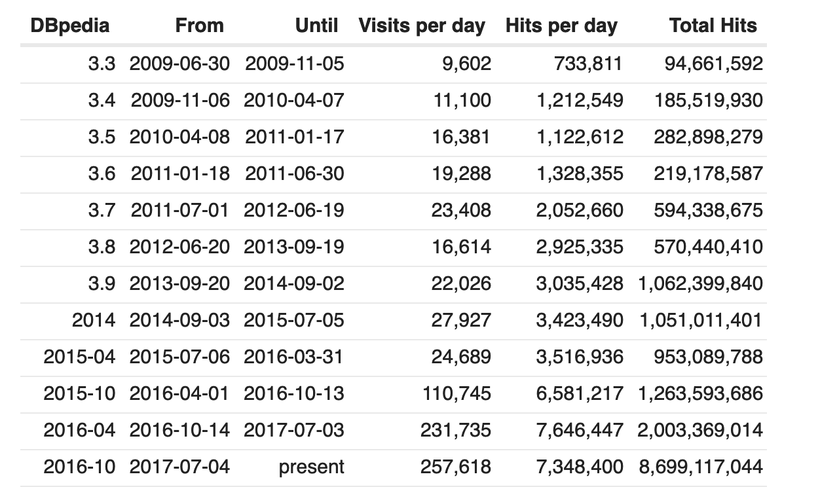820x504 pixels.
Task: Select the 19,288 visits per day cell
Action: 461,173
